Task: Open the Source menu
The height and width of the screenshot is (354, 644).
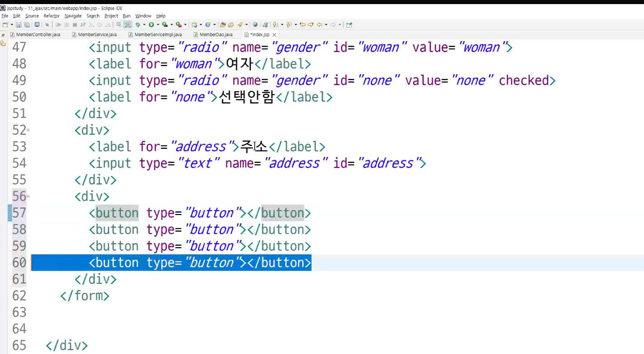Action: pos(32,16)
